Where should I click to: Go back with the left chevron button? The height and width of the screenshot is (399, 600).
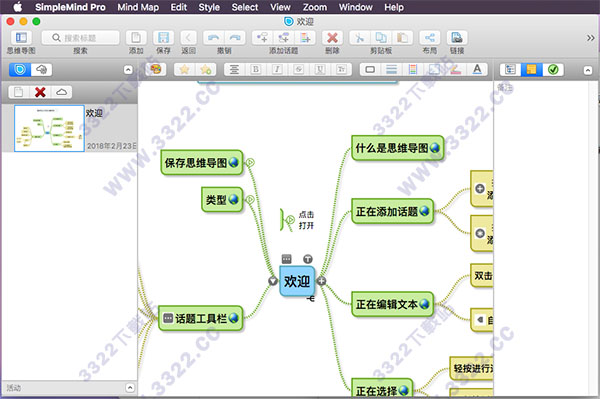pyautogui.click(x=188, y=37)
